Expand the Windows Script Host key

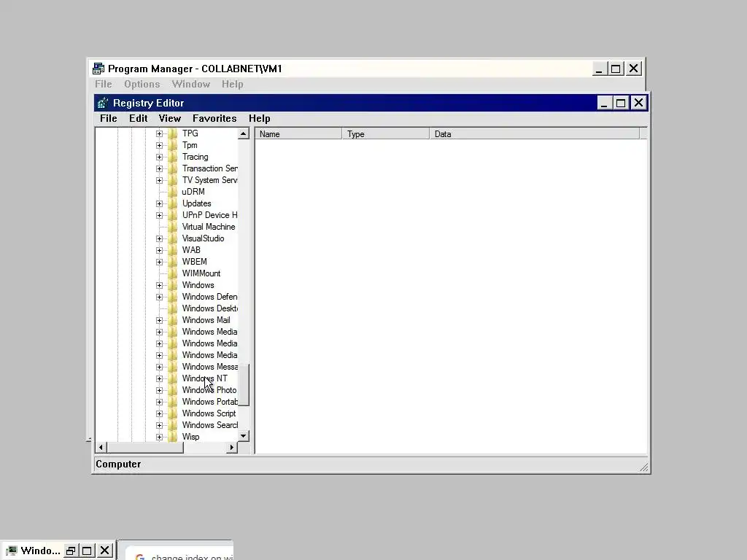(159, 414)
